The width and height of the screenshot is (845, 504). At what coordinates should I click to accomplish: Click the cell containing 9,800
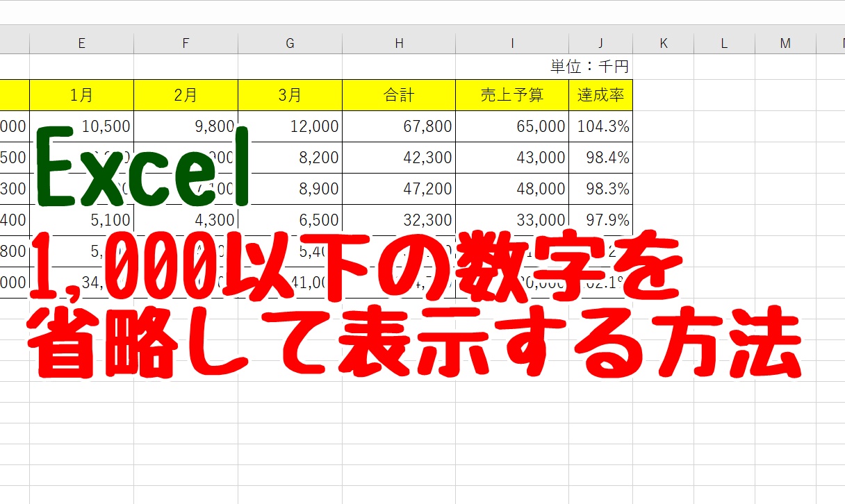click(186, 126)
